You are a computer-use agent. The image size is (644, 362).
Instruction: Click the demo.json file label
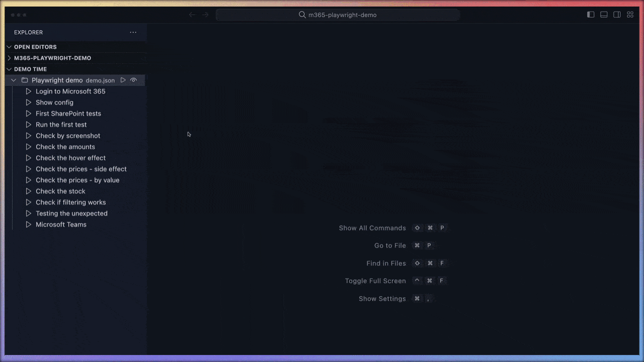100,80
